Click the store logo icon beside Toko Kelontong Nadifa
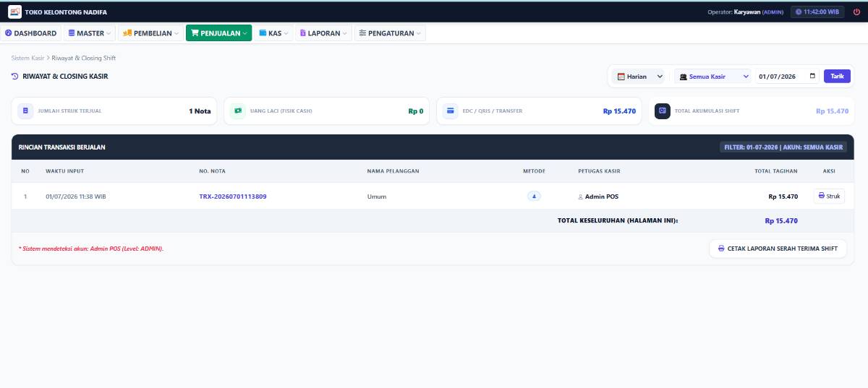 [x=14, y=12]
